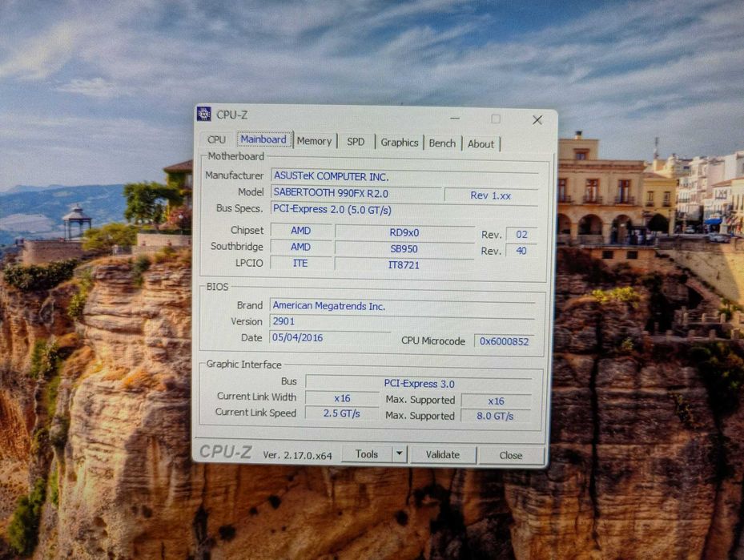The height and width of the screenshot is (560, 744).
Task: Click the Rev 1.xx field
Action: click(x=491, y=195)
